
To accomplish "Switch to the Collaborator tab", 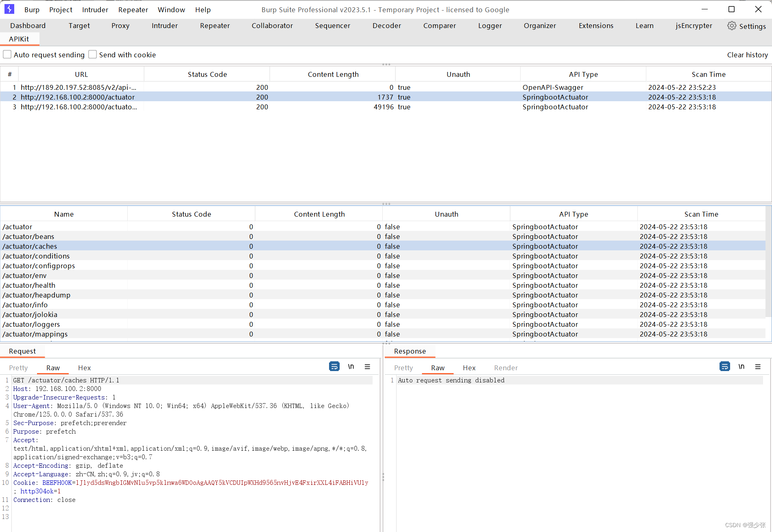I will (272, 26).
